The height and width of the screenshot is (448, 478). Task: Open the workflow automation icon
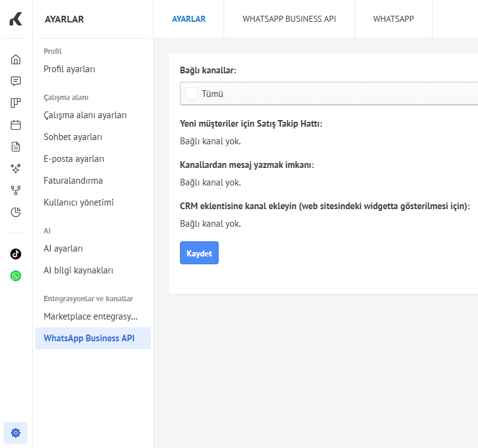click(16, 190)
